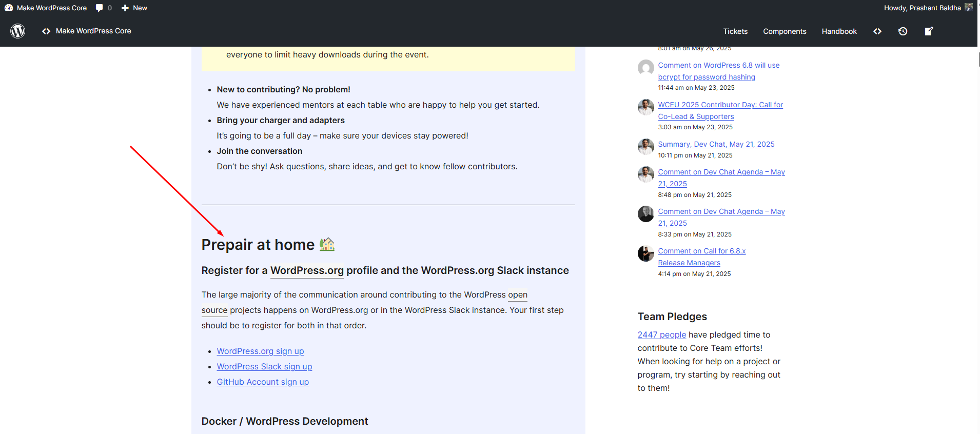The image size is (980, 434).
Task: Click 'Bring your charger and adapters' text
Action: pos(281,120)
